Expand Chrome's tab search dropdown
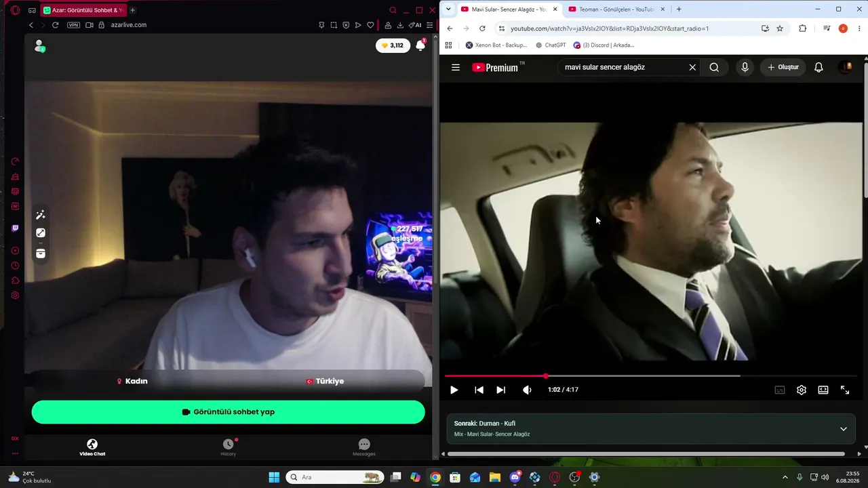This screenshot has width=868, height=488. [x=448, y=9]
